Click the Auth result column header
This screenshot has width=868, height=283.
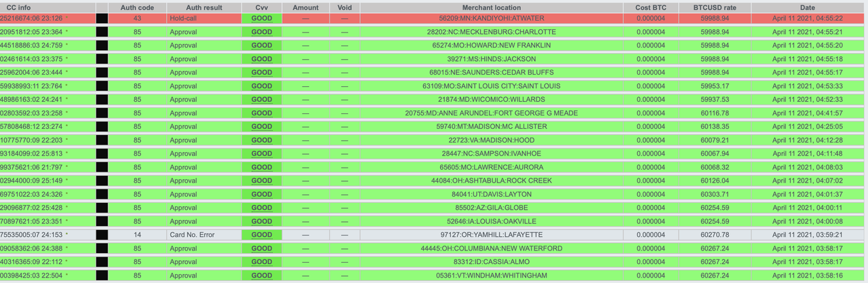click(x=203, y=7)
